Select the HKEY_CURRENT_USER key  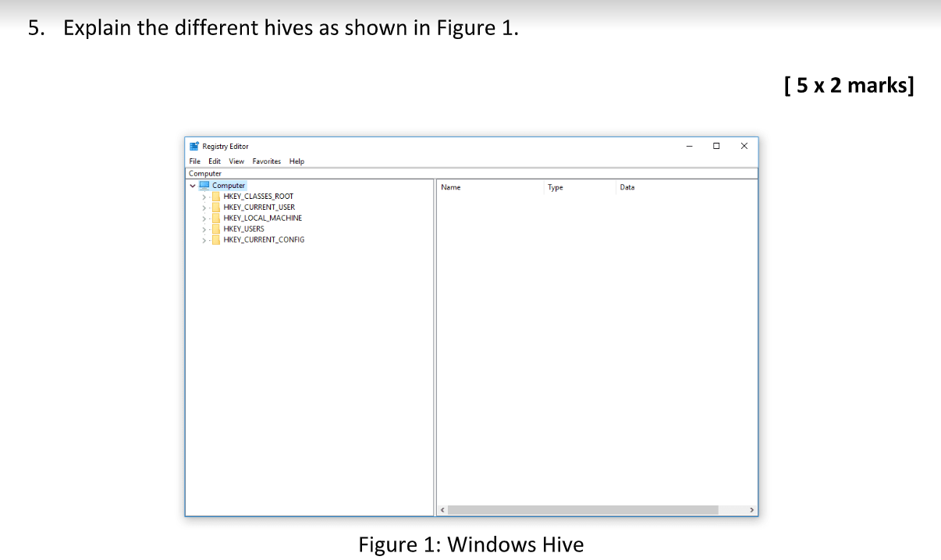[x=258, y=207]
